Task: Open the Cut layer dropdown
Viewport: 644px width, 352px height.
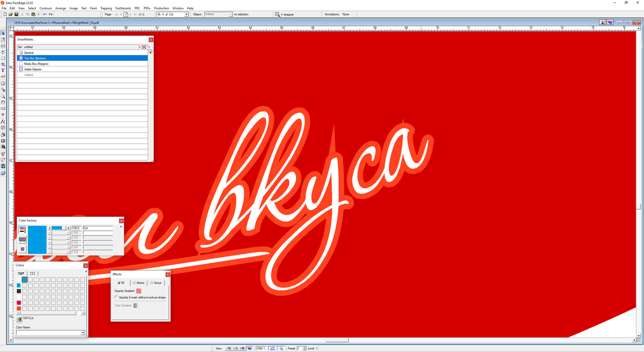Action: [186, 14]
